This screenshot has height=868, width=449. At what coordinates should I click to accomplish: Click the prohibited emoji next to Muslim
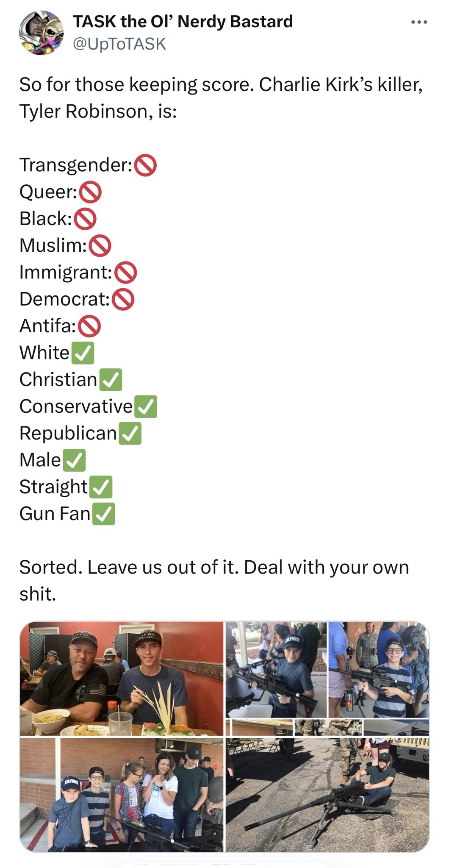pyautogui.click(x=100, y=246)
